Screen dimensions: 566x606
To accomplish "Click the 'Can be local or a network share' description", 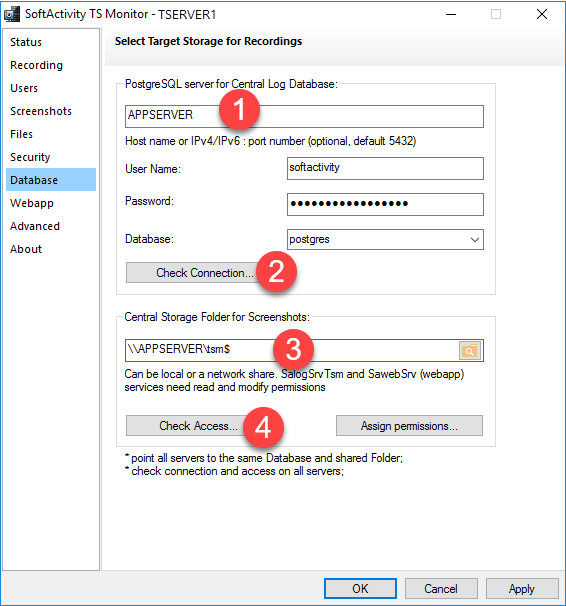I will pyautogui.click(x=294, y=381).
